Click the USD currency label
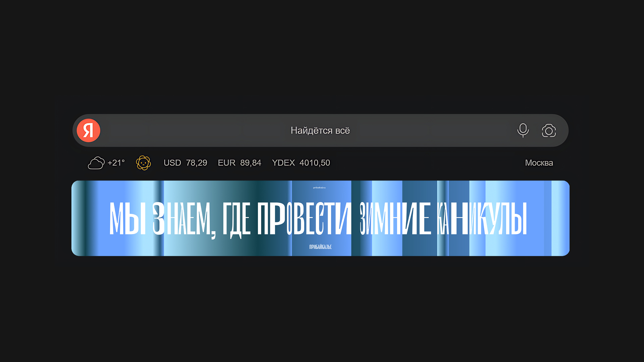Image resolution: width=644 pixels, height=362 pixels. pyautogui.click(x=172, y=163)
